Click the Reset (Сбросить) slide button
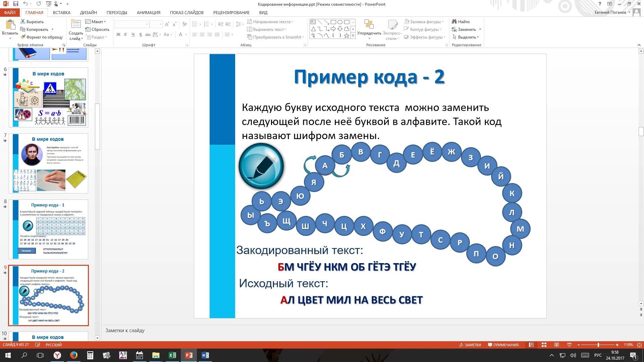The width and height of the screenshot is (644, 362). coord(97,29)
